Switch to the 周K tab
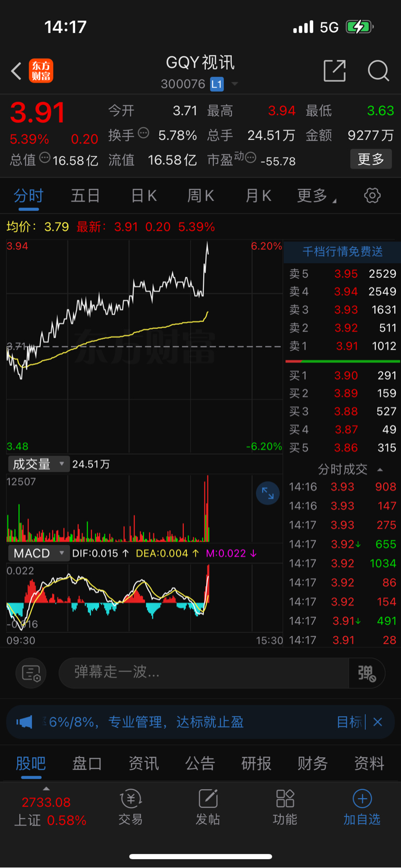 click(x=200, y=196)
